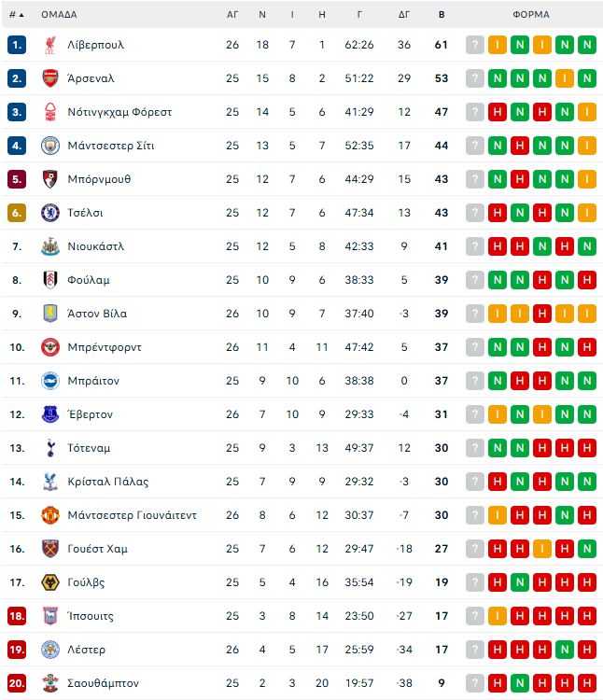Sort standings by the Β points header
This screenshot has height=700, width=603.
pyautogui.click(x=441, y=15)
